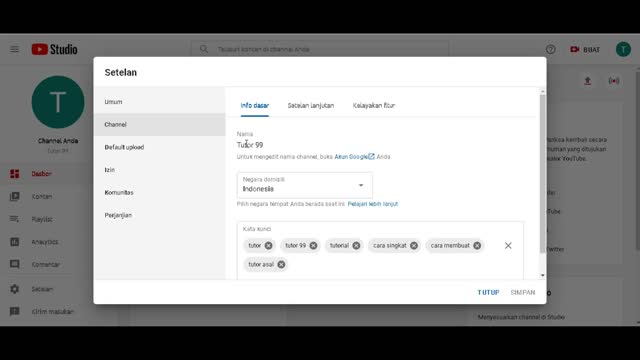This screenshot has width=640, height=360.
Task: Open the help question mark icon
Action: click(x=551, y=49)
